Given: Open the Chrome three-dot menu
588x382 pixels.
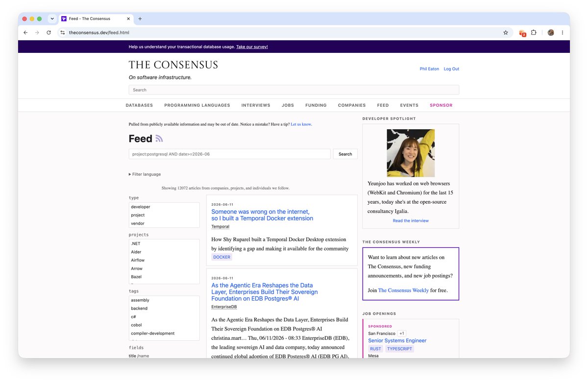Looking at the screenshot, I should (x=562, y=32).
